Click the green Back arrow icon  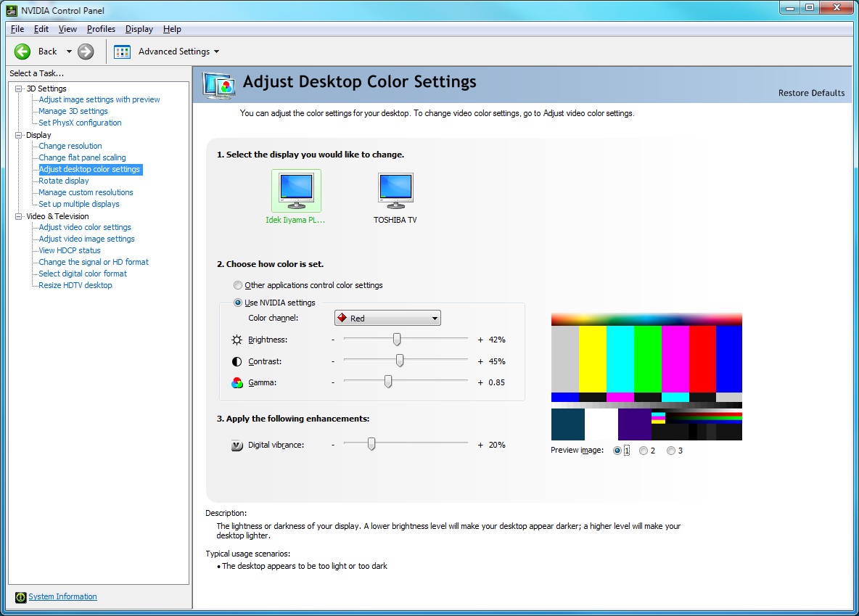point(22,52)
